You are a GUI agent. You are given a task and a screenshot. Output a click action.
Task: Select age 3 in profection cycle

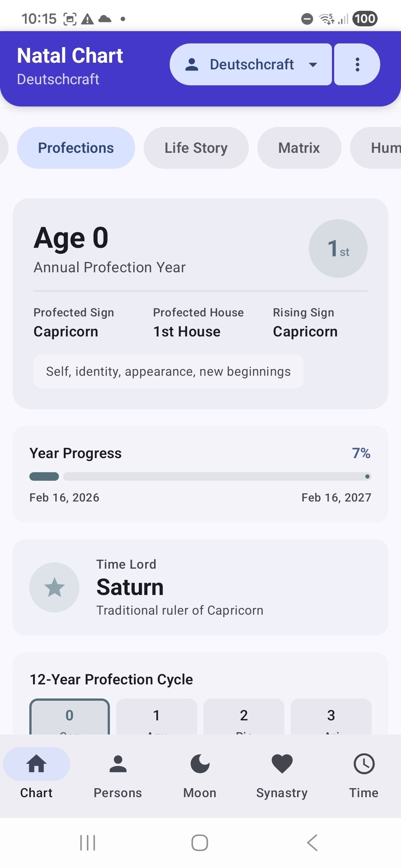coord(331,716)
